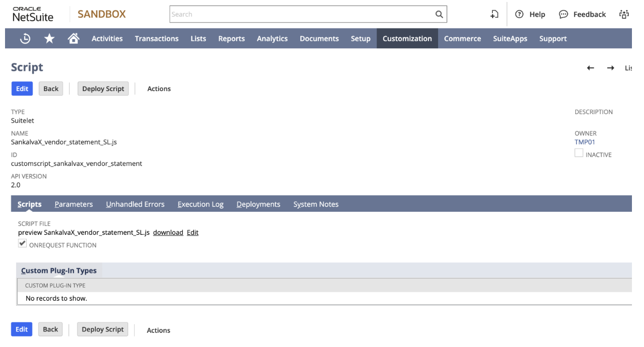Screen dimensions: 644x347
Task: Toggle the Inactive checkbox
Action: pyautogui.click(x=579, y=153)
